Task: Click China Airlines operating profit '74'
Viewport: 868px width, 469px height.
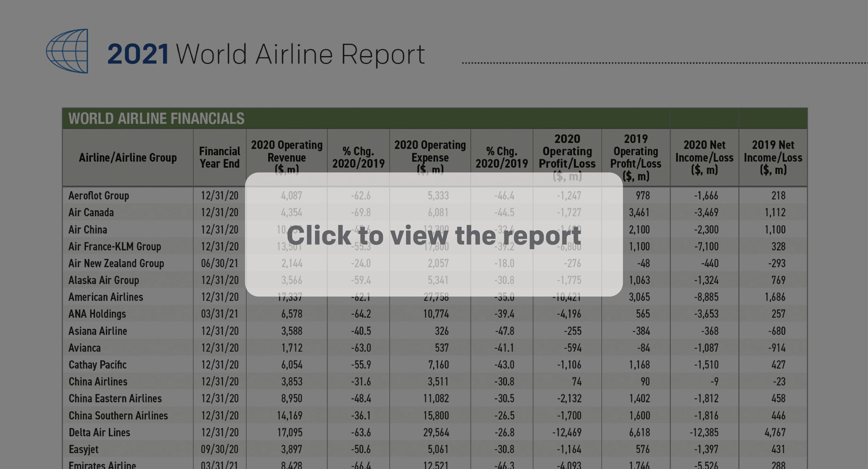Action: pos(577,382)
